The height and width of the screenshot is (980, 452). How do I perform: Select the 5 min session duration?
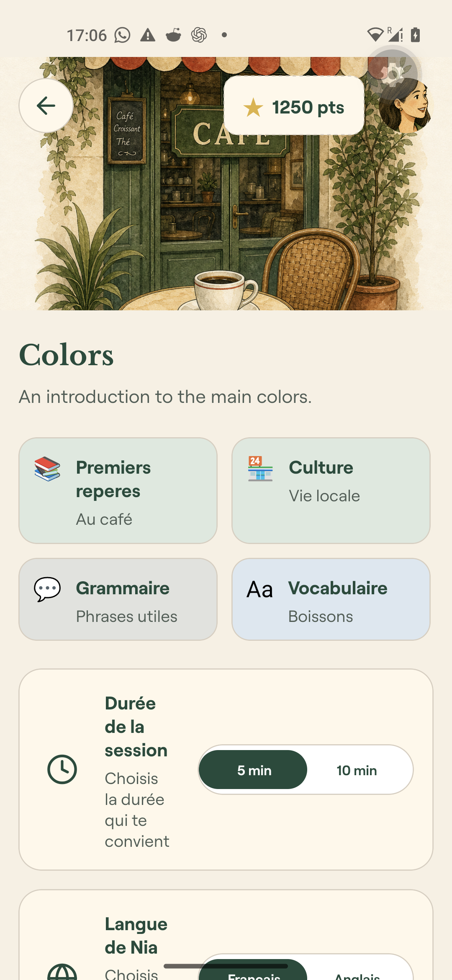point(253,770)
